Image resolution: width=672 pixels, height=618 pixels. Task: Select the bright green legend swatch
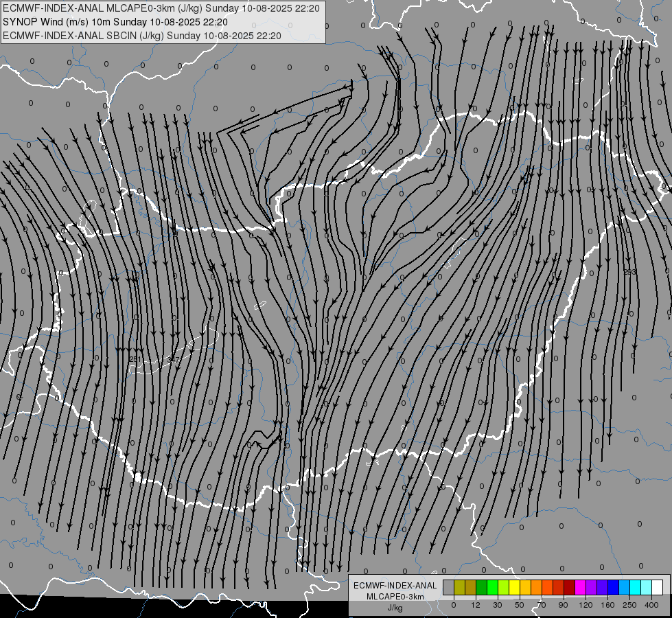click(492, 587)
